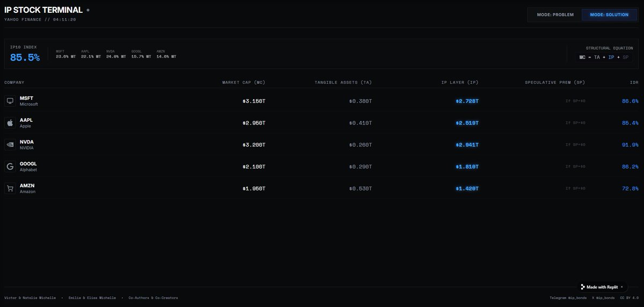Open the CC BY 4.0 license link
The height and width of the screenshot is (307, 644).
click(630, 297)
